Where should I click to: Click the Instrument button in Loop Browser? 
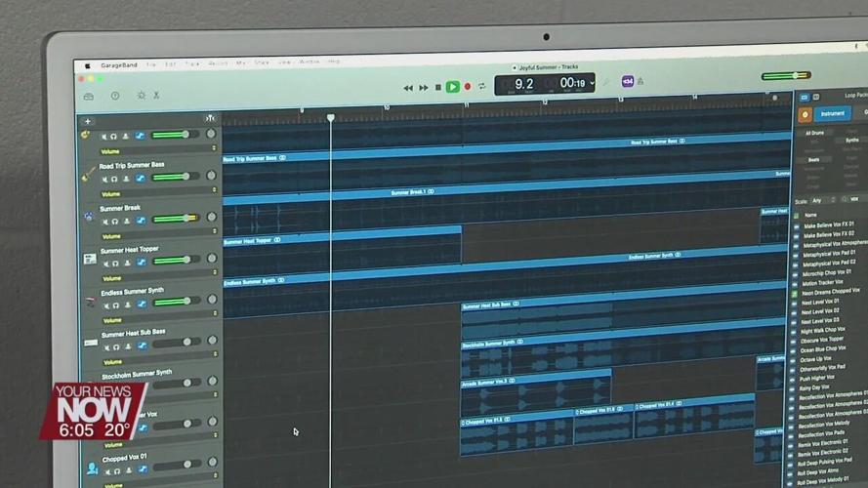[832, 113]
